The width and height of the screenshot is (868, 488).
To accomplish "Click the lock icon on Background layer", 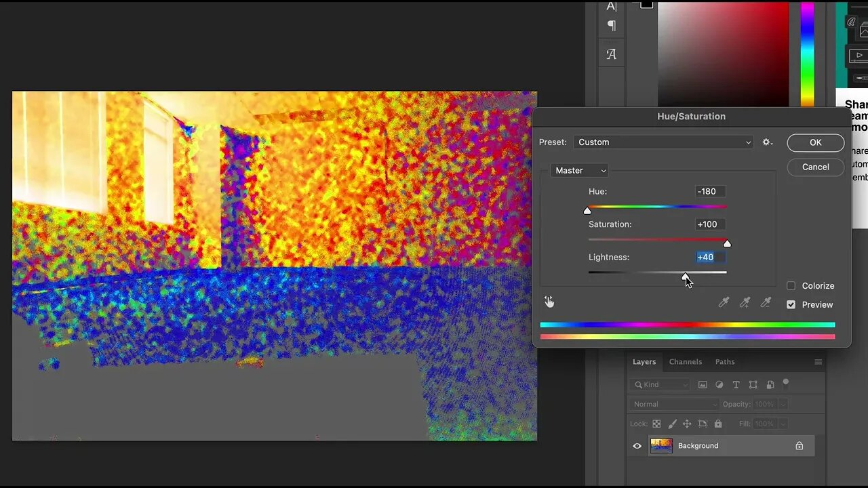I will (800, 446).
